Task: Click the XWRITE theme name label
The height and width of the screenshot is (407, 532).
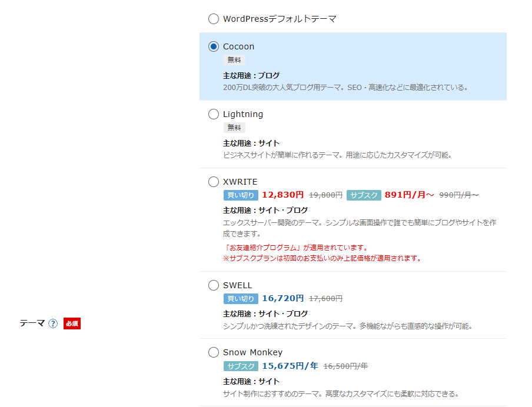Action: 240,182
